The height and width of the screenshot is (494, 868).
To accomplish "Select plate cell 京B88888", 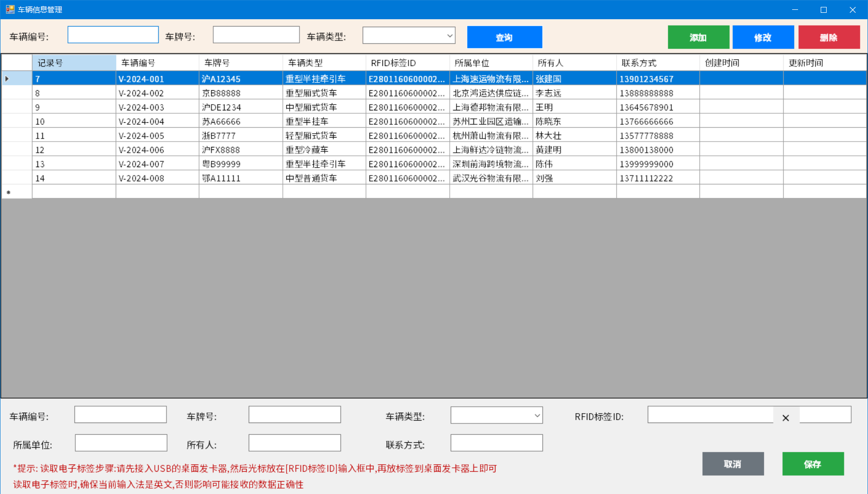I will 241,93.
